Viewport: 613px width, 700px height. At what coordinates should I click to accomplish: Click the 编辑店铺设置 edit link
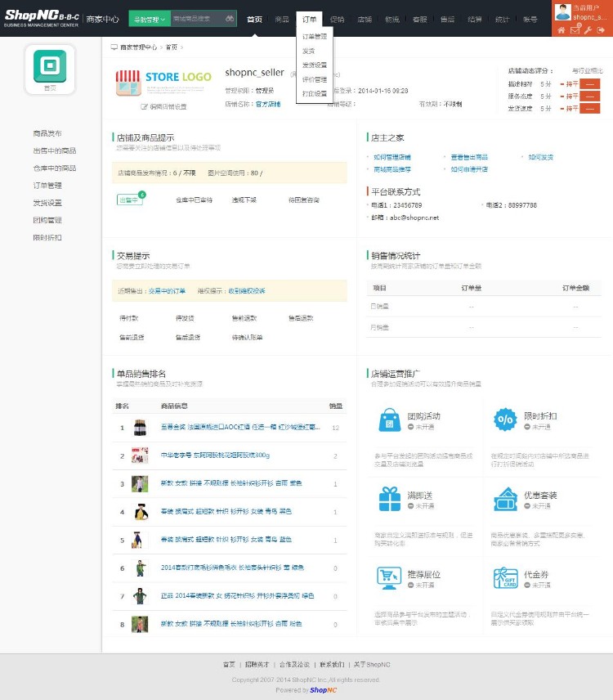(x=164, y=106)
